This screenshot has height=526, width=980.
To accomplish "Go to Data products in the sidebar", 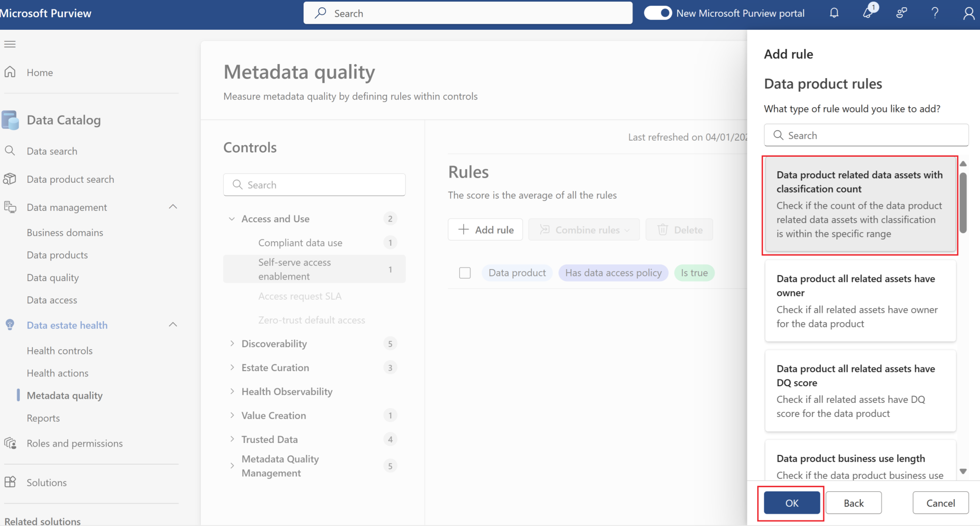I will coord(57,255).
